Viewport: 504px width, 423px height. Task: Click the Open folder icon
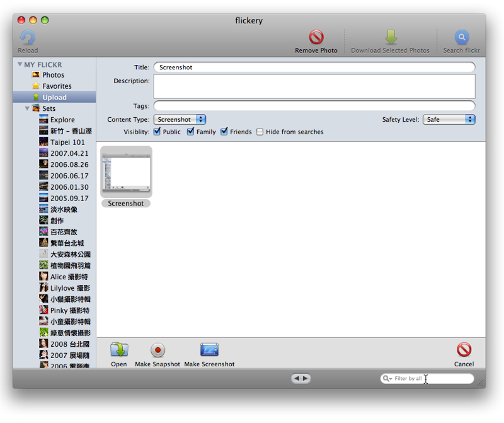coord(119,350)
